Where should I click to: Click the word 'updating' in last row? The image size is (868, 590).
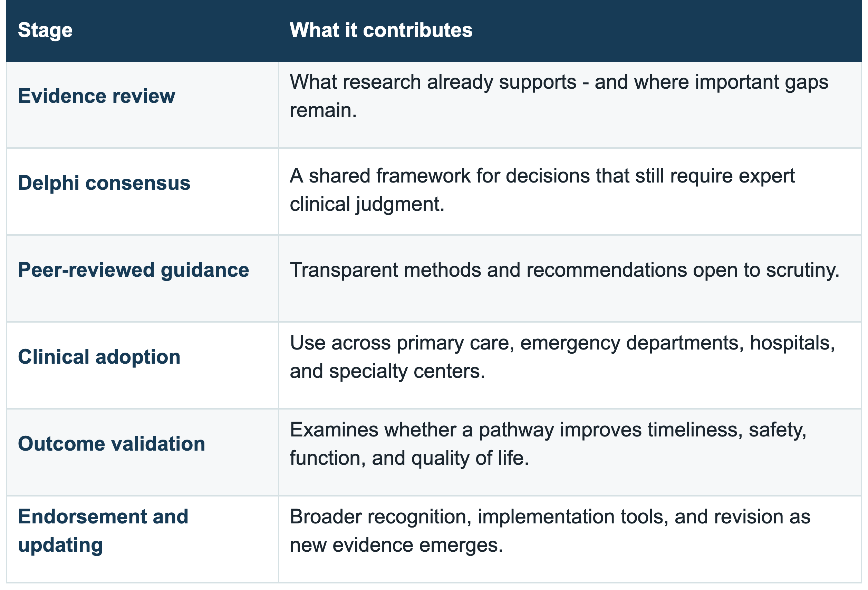60,545
